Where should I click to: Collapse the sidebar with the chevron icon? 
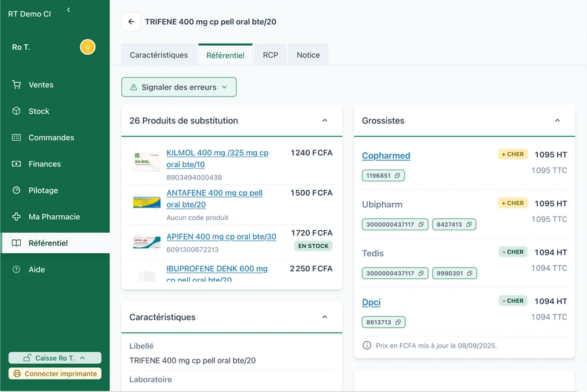coord(68,10)
